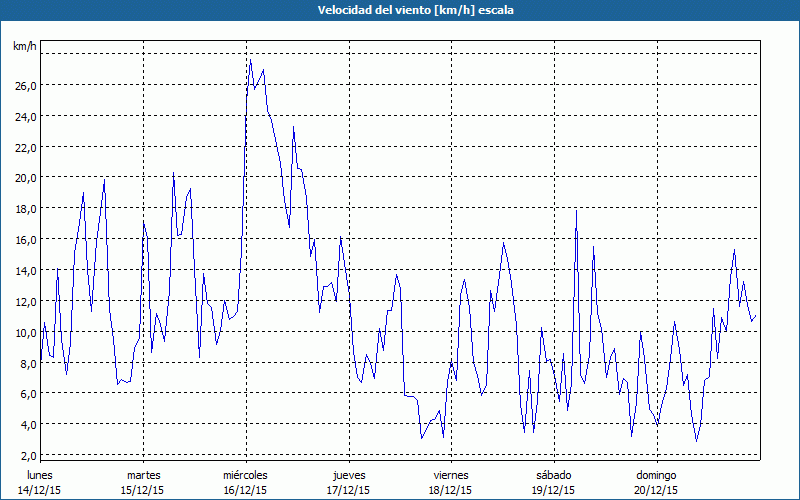
Task: Click the chart title 'Velocidad del viento'
Action: 400,10
